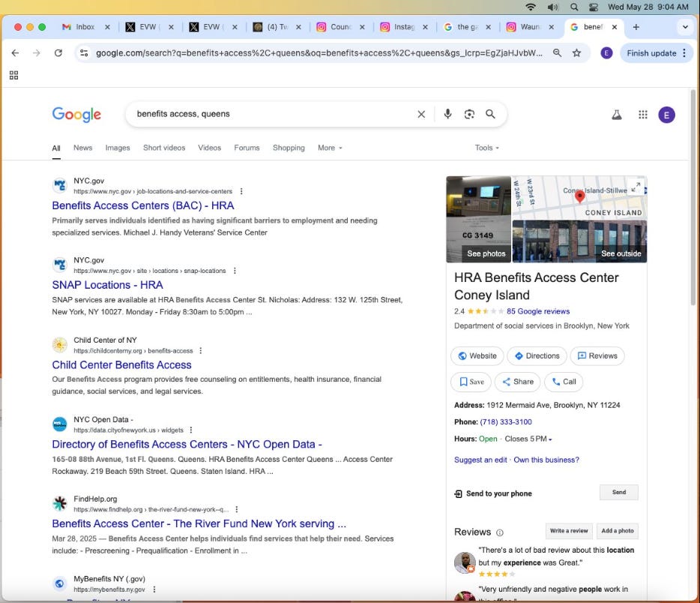Screen dimensions: 700x603
Task: Open more options for Benefits Access Centers result
Action: pos(241,191)
